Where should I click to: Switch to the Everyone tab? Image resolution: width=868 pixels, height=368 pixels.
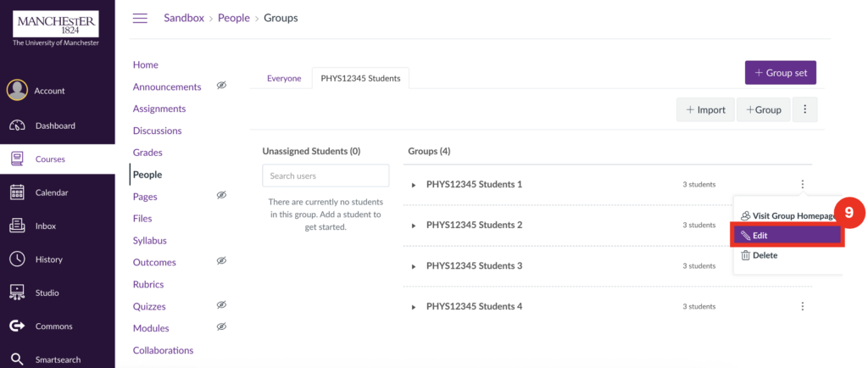[x=284, y=78]
